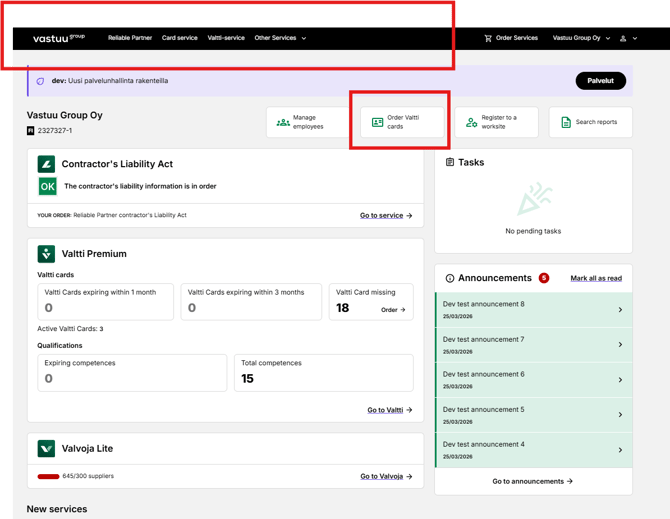
Task: Follow the Go to Valtti link
Action: pyautogui.click(x=390, y=410)
